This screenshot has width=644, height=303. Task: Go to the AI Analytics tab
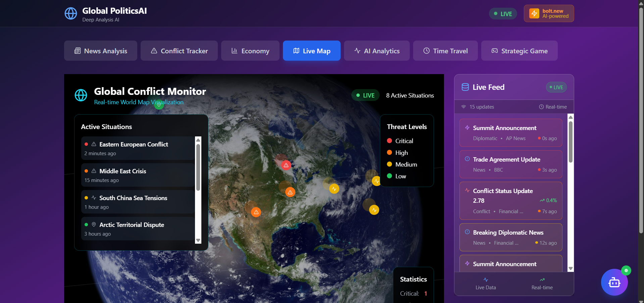pos(377,51)
